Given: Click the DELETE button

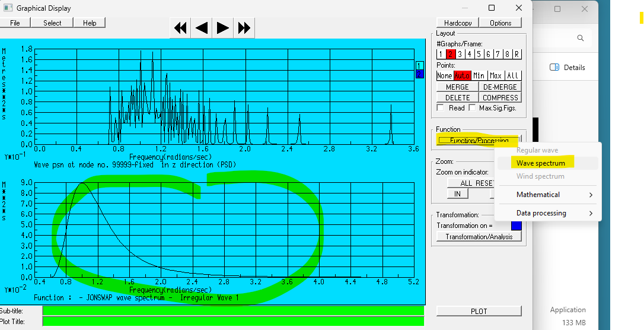Looking at the screenshot, I should pyautogui.click(x=457, y=97).
